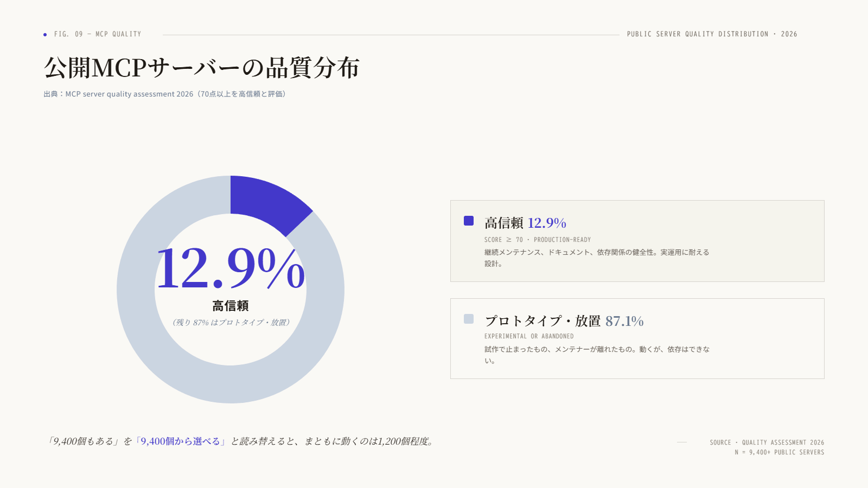The height and width of the screenshot is (488, 868).
Task: Click the title 公開MCPサーバーの品質分布
Action: 201,68
